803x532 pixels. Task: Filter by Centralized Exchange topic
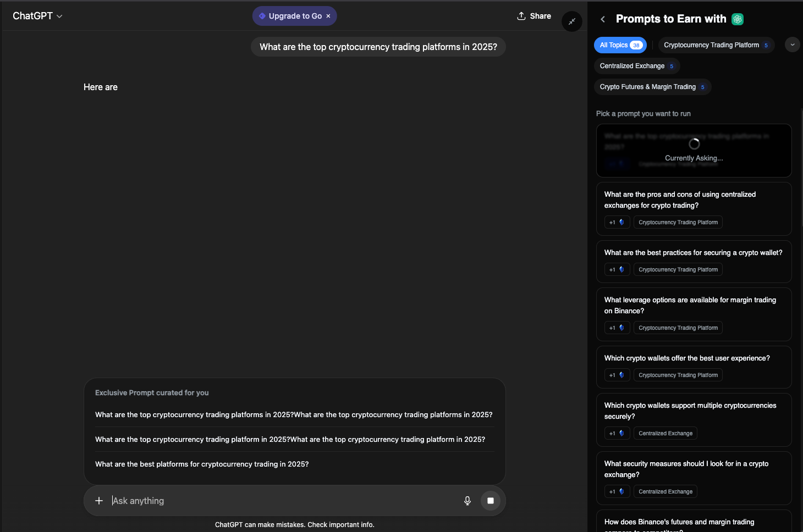coord(636,66)
